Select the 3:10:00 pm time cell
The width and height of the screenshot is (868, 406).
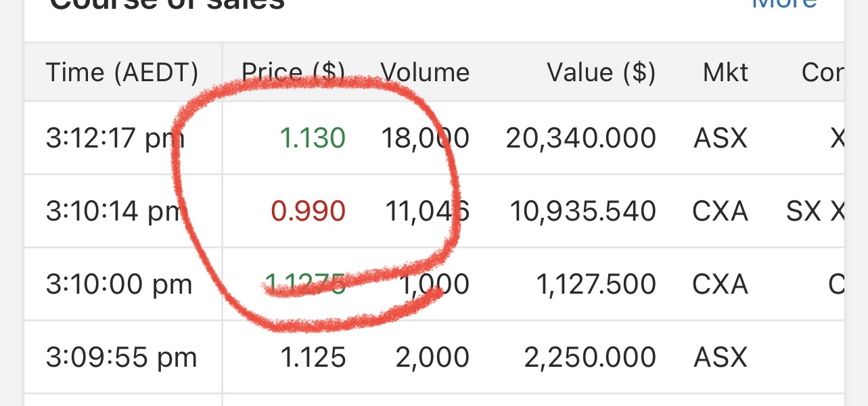119,285
